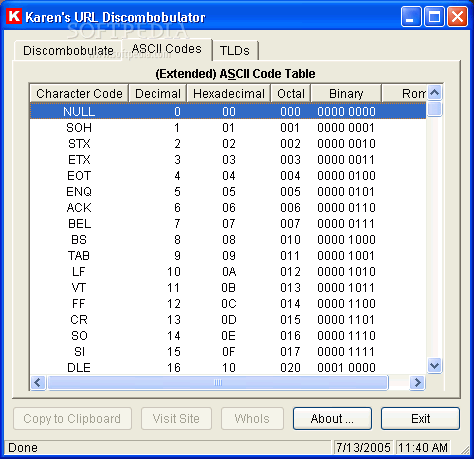Click the Exit button

click(x=420, y=418)
